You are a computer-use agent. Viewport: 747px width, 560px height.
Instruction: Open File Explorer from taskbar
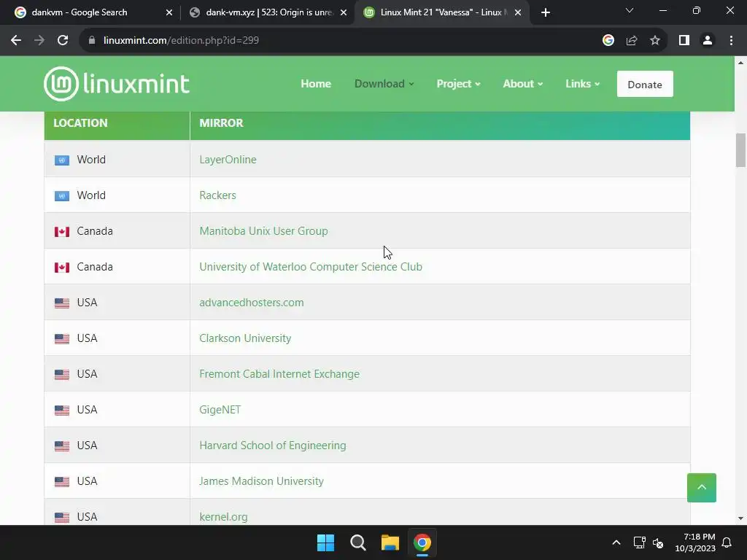point(390,542)
